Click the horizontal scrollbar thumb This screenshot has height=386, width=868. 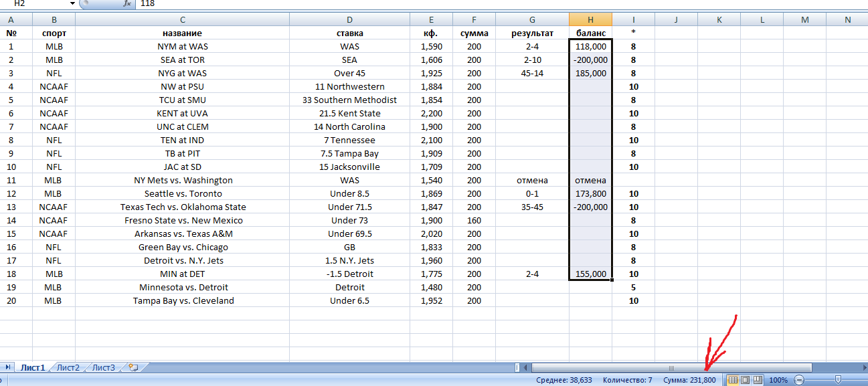pos(672,367)
